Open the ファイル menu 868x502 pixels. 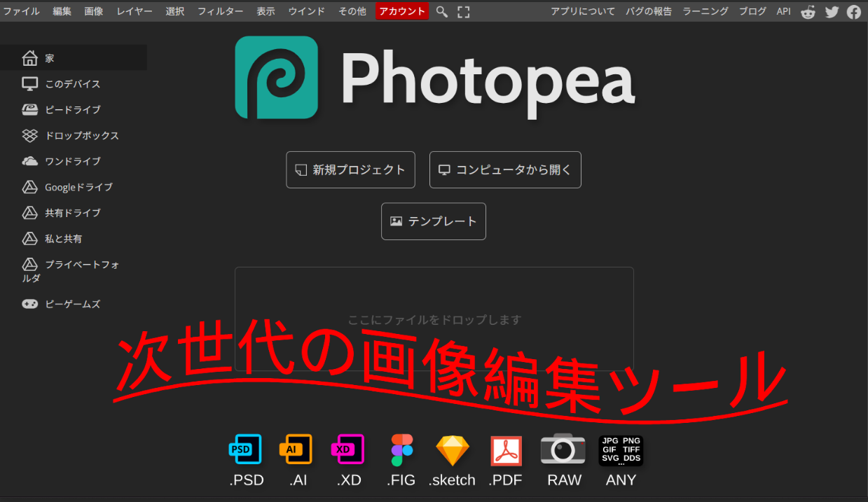click(22, 11)
